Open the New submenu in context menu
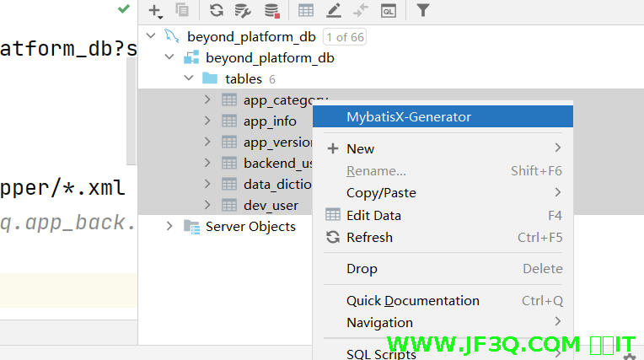This screenshot has width=644, height=360. tap(360, 148)
